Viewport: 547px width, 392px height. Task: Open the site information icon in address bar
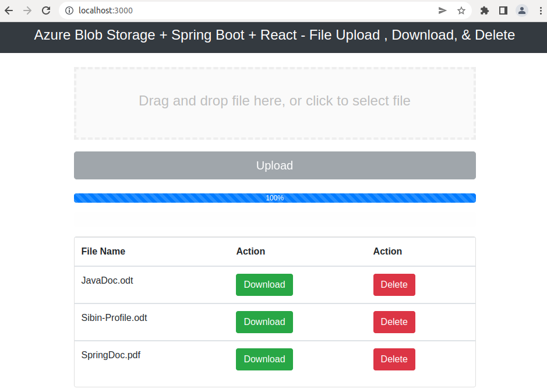pyautogui.click(x=69, y=10)
